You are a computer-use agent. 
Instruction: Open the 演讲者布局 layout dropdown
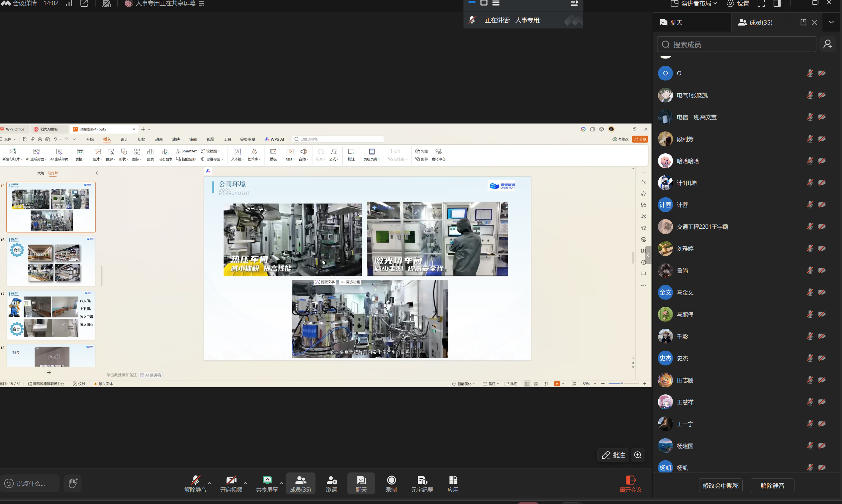pos(694,4)
